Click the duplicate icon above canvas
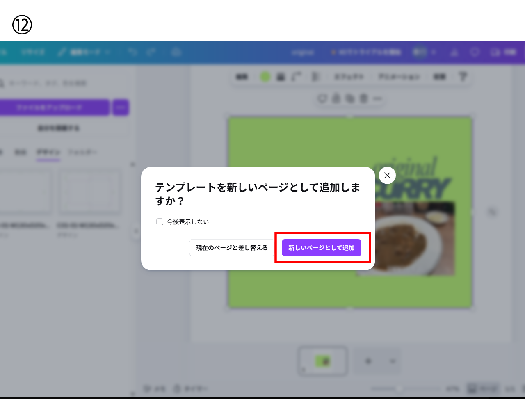The width and height of the screenshot is (525, 420). [x=350, y=98]
